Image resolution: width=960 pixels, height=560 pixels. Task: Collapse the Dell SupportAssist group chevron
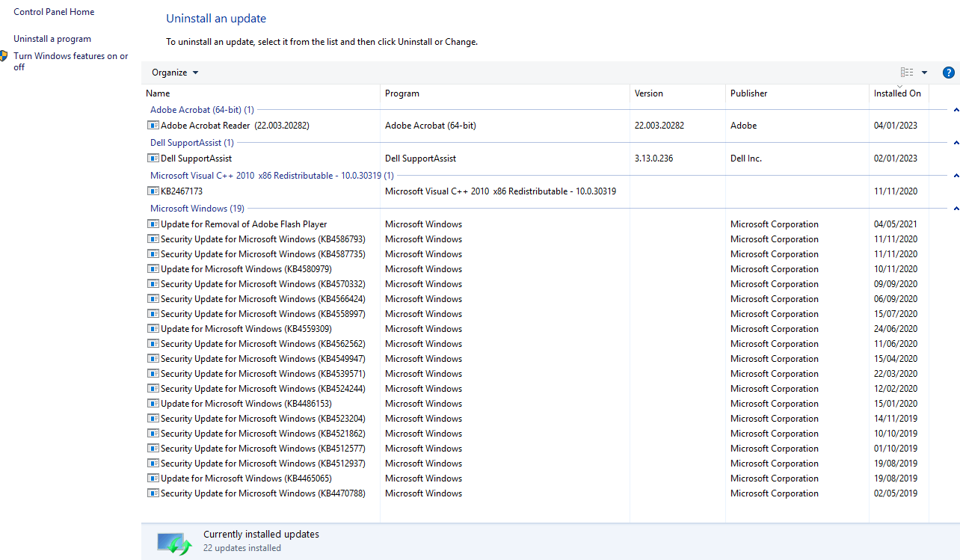[x=956, y=143]
